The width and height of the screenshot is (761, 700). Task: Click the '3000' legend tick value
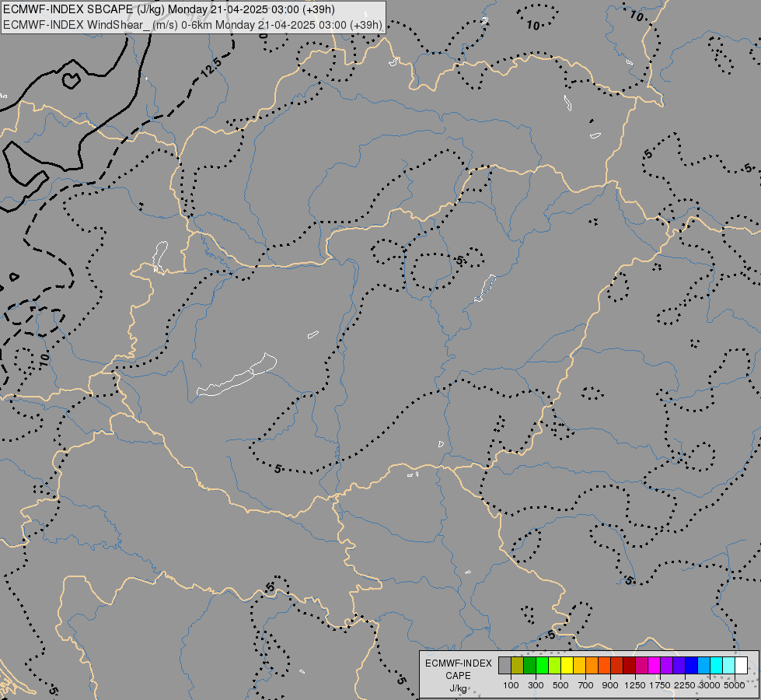point(710,685)
